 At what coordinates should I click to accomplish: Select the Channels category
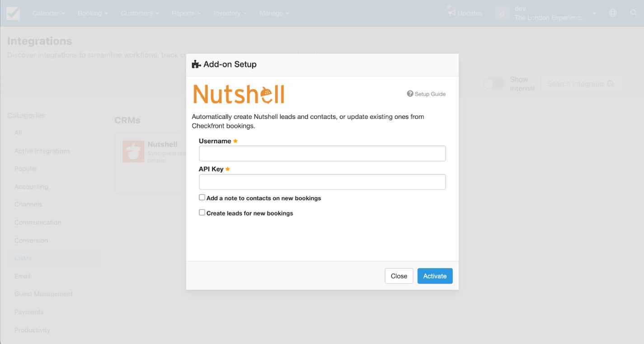(28, 204)
